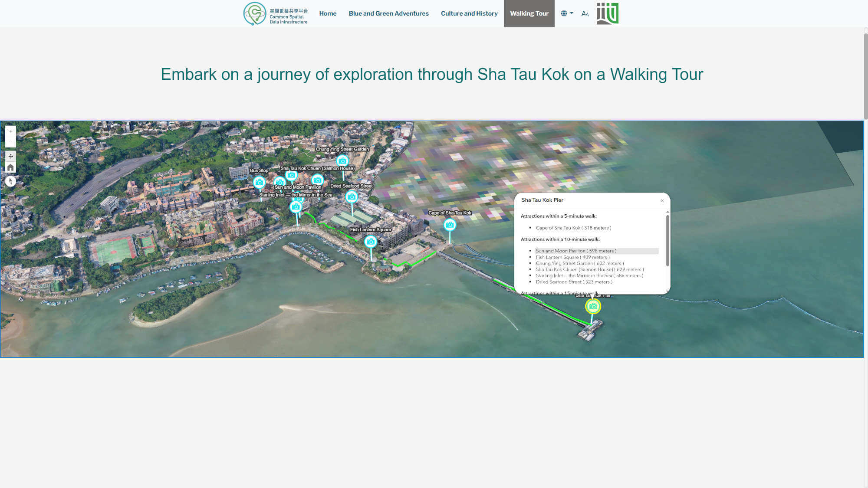Select Cape of Sha Tau Kok marker
Screen dimensions: 868x488
click(450, 225)
